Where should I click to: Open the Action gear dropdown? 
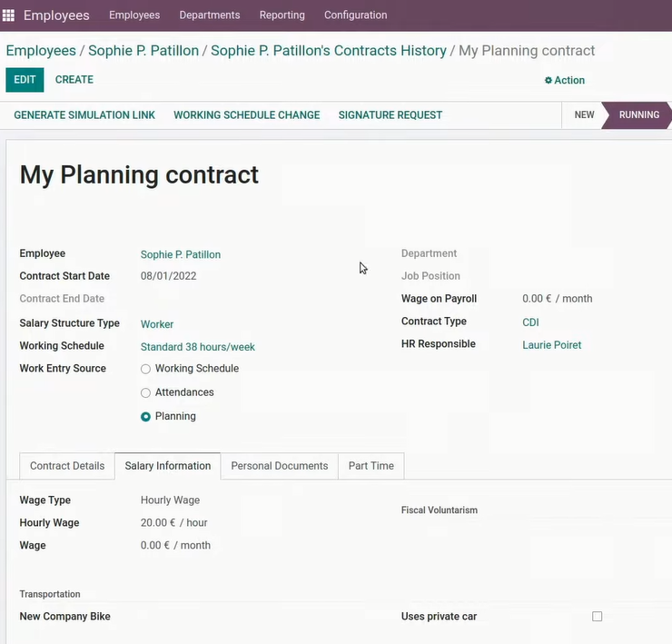(565, 80)
